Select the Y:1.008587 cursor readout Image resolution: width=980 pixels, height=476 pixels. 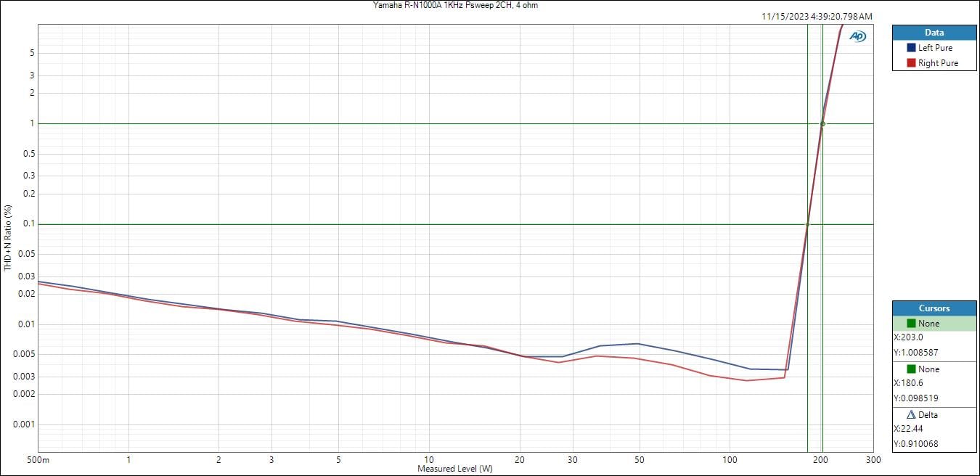pos(918,353)
